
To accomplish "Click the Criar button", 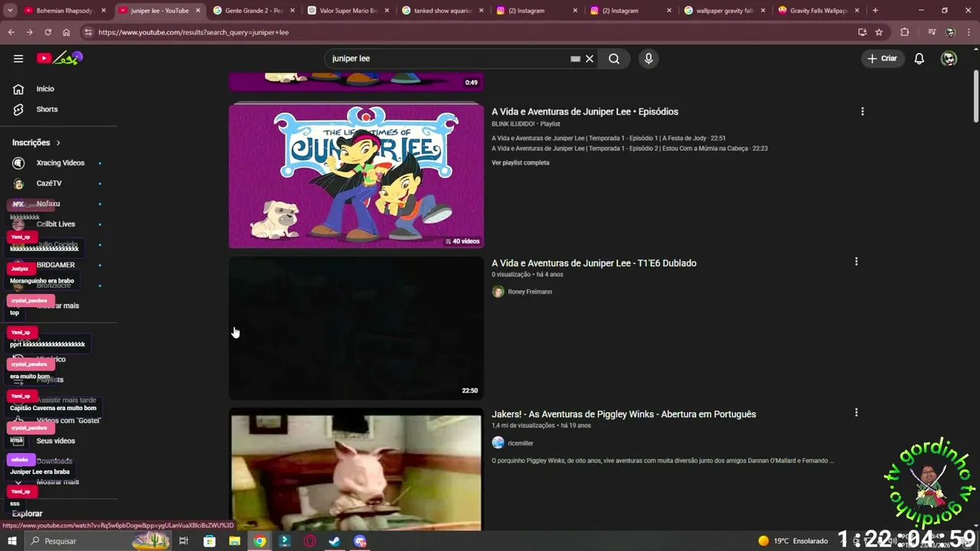I will point(882,58).
